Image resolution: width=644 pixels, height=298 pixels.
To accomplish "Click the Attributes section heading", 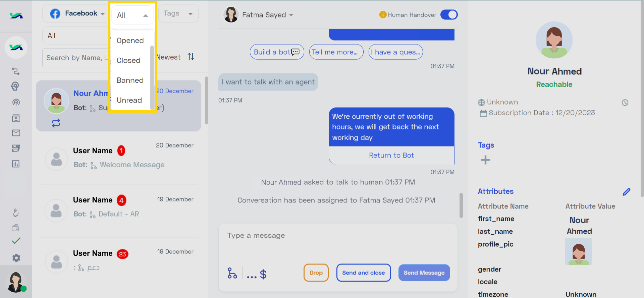I will coord(496,191).
